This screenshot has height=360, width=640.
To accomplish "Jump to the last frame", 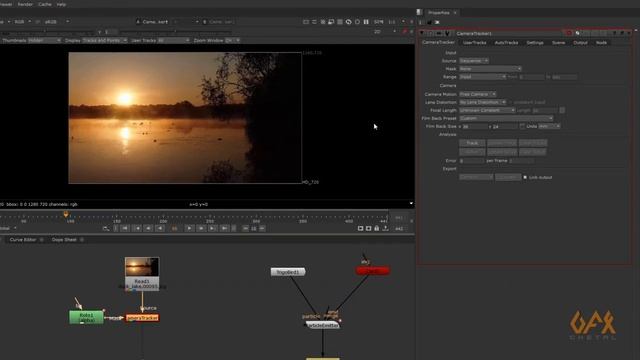I will 224,229.
